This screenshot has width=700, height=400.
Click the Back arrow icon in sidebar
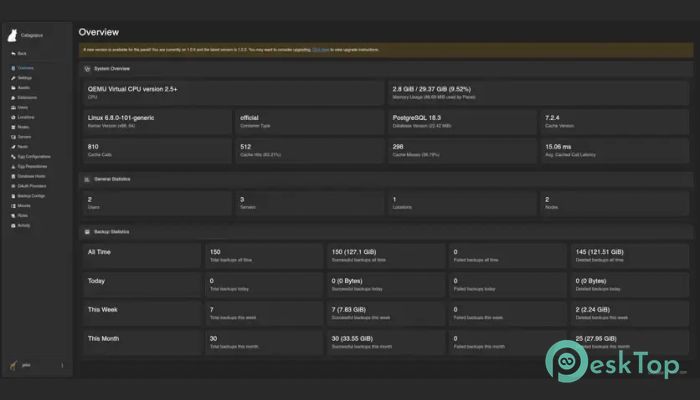pos(13,54)
